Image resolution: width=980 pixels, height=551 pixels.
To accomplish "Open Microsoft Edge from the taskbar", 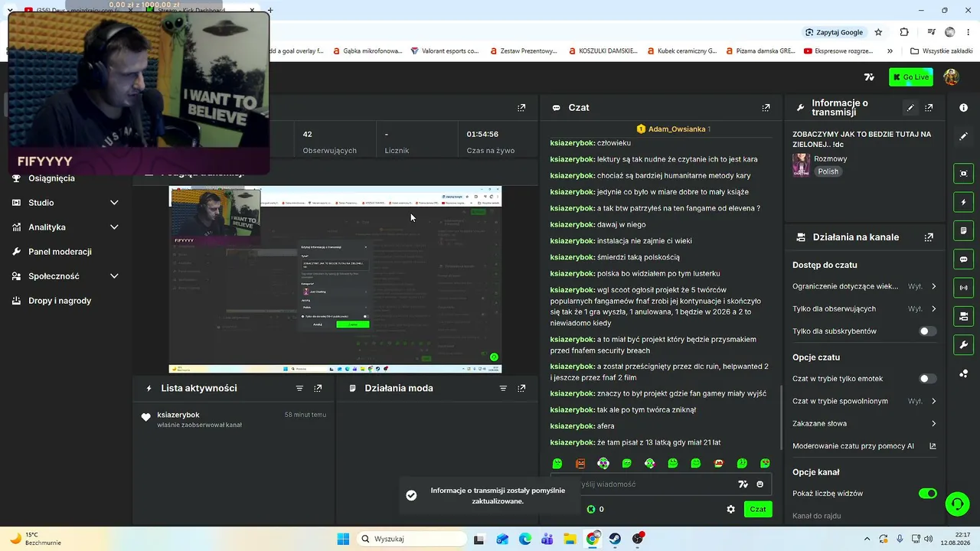I will (525, 539).
